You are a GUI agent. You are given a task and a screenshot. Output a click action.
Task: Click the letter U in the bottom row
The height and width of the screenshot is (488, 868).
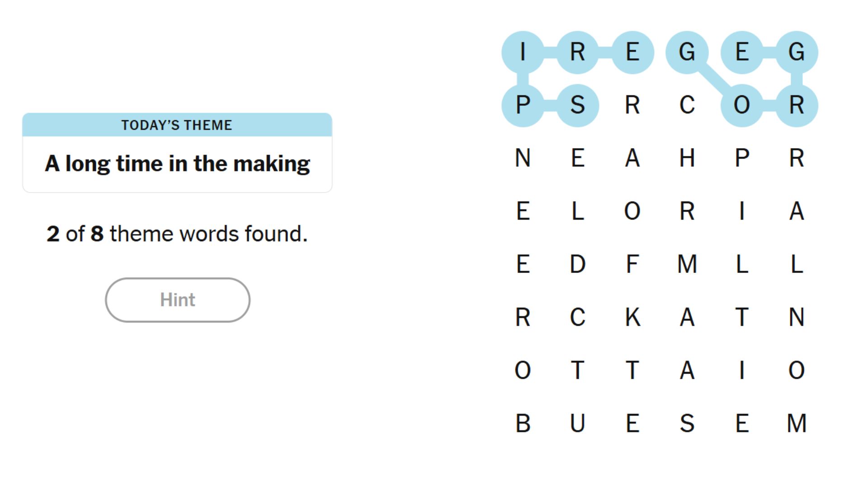point(577,423)
